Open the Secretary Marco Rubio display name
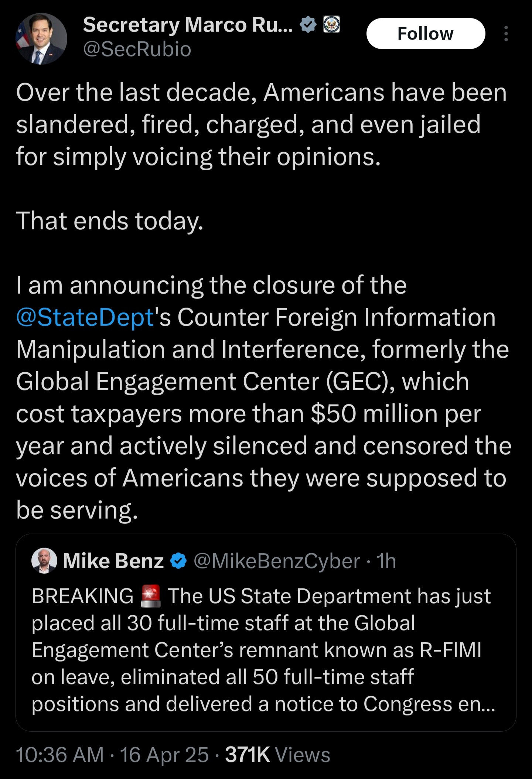The height and width of the screenshot is (779, 532). (188, 25)
